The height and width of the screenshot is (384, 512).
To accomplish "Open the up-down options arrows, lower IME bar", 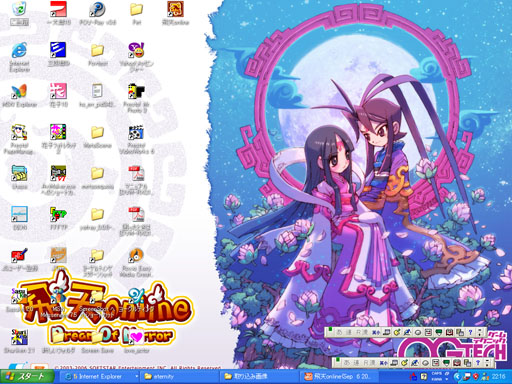I will [488, 362].
